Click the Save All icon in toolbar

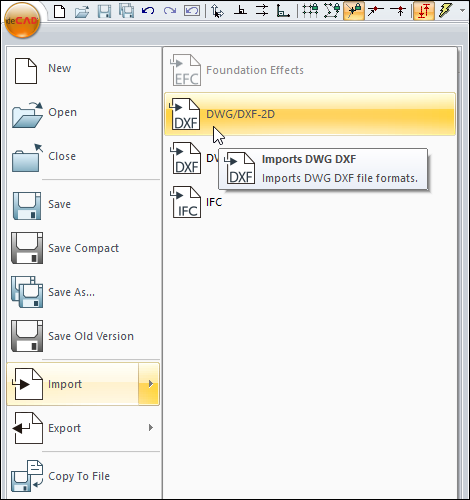pyautogui.click(x=126, y=11)
